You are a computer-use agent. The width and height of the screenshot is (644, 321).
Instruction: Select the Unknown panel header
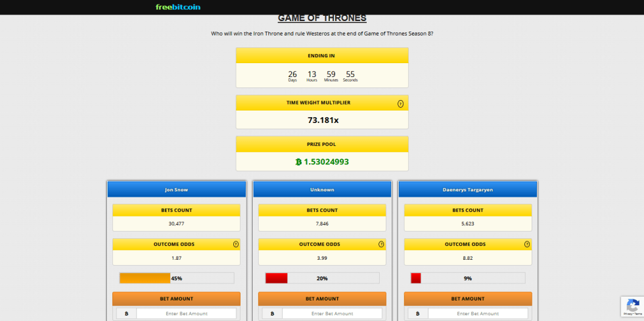[x=322, y=189]
